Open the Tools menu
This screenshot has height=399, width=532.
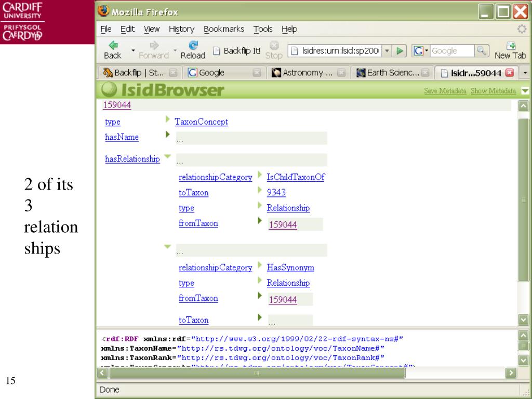[263, 29]
